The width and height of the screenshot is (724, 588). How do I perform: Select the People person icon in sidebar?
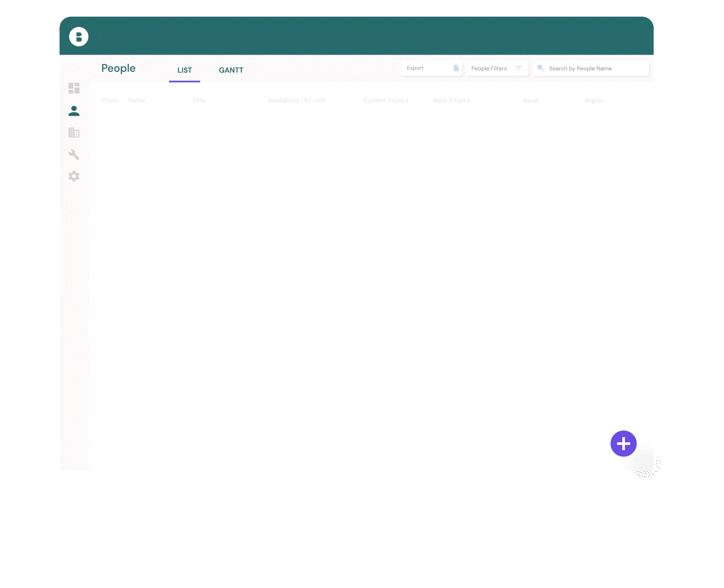point(74,111)
